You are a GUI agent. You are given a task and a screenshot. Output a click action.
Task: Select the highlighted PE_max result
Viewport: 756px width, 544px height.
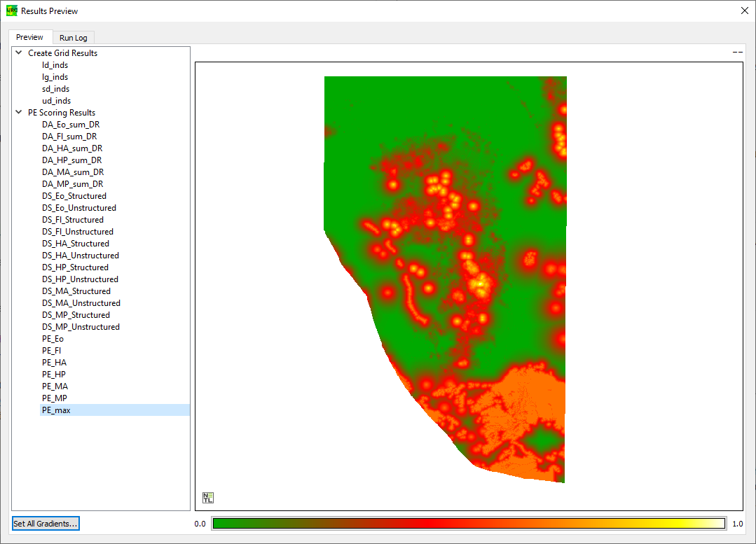pos(115,410)
